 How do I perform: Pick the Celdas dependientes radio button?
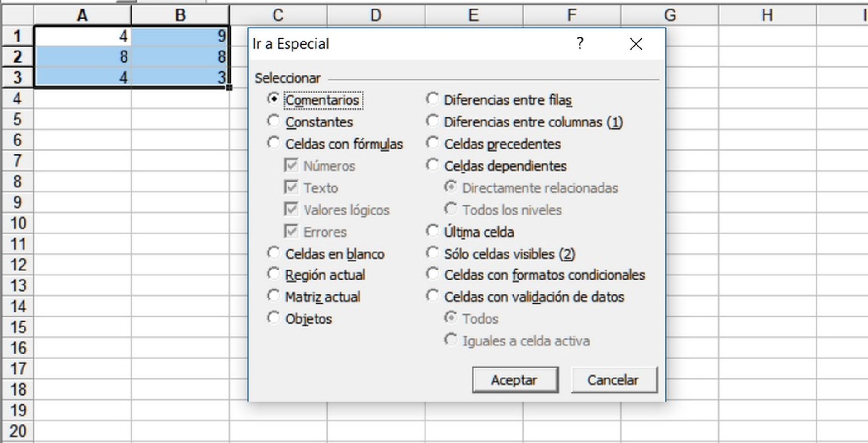pyautogui.click(x=433, y=165)
